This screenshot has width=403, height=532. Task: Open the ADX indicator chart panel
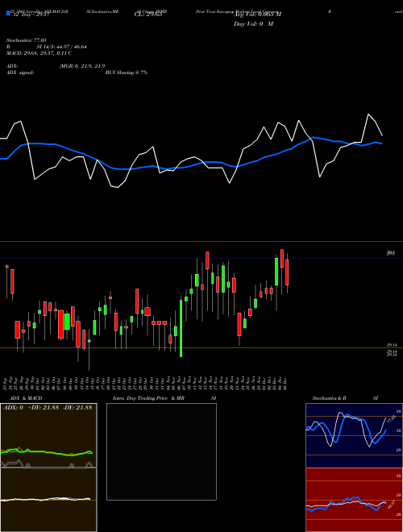pos(48,435)
